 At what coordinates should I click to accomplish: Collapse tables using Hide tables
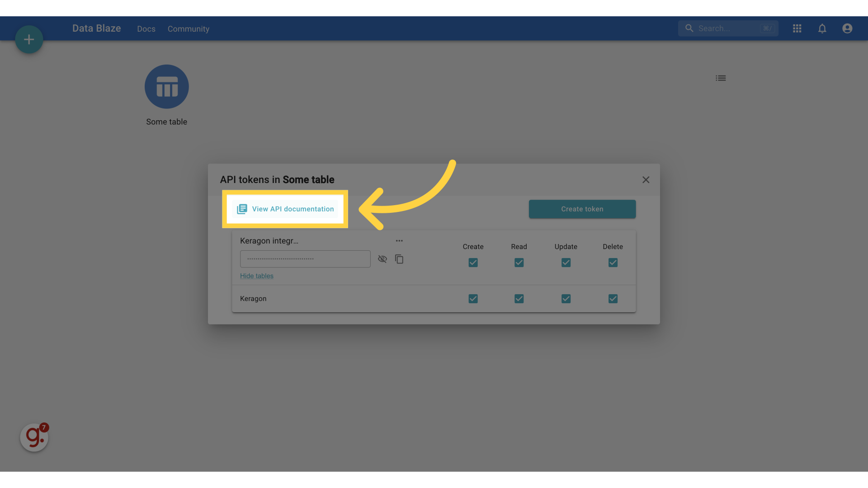(256, 276)
